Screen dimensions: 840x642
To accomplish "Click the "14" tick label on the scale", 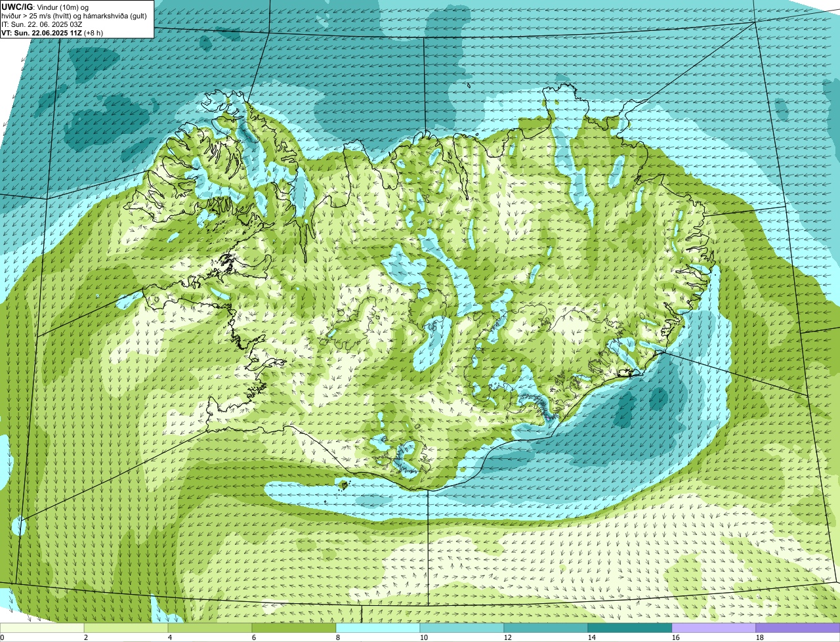I will coord(592,637).
